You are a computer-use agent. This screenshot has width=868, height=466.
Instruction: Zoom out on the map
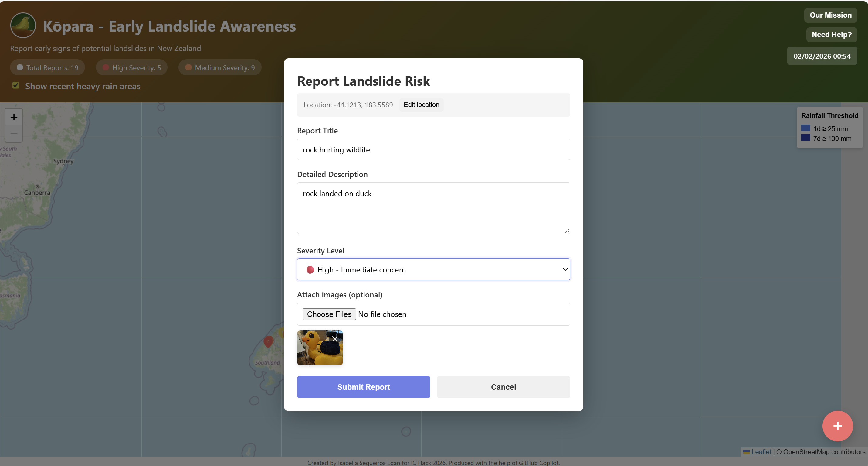pos(13,134)
